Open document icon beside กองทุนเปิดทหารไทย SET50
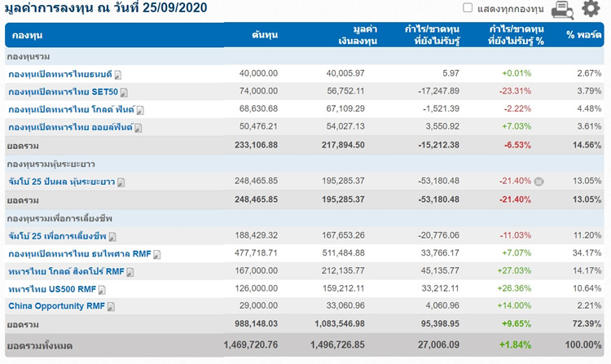The image size is (611, 364). point(124,93)
